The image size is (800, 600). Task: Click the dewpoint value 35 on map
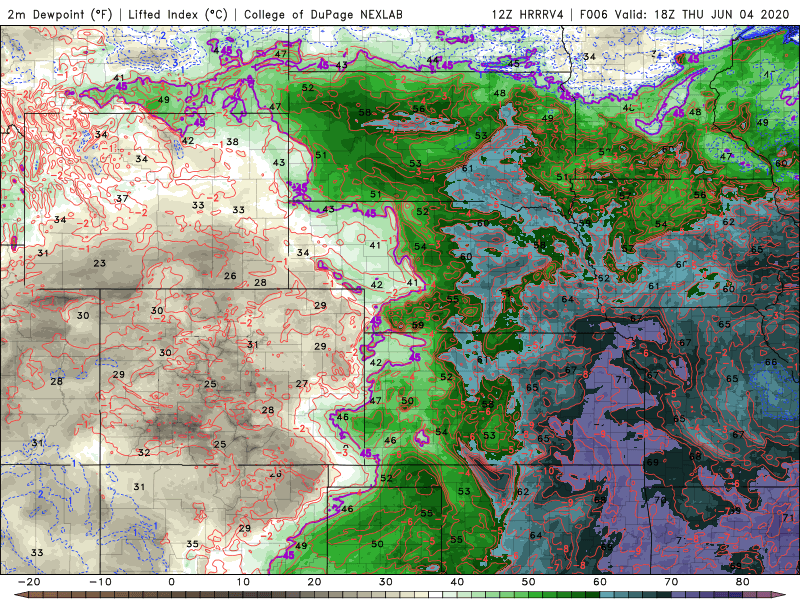(x=192, y=544)
